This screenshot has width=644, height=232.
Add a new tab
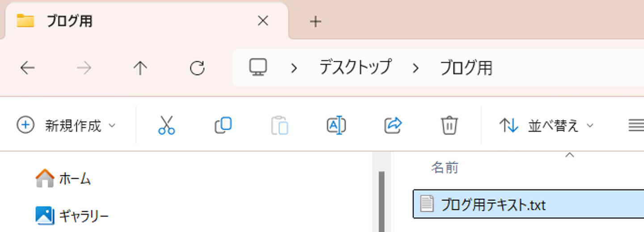pyautogui.click(x=316, y=21)
